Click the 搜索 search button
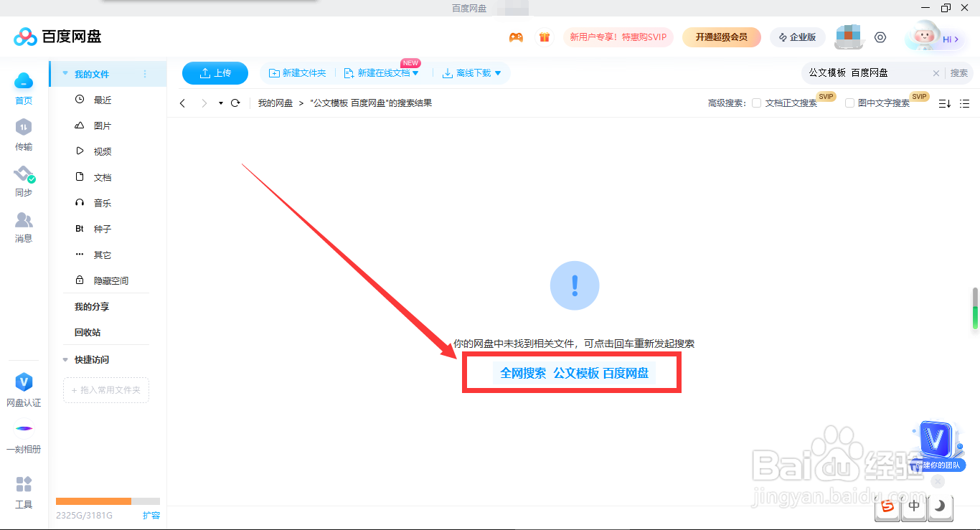The height and width of the screenshot is (530, 980). point(959,73)
